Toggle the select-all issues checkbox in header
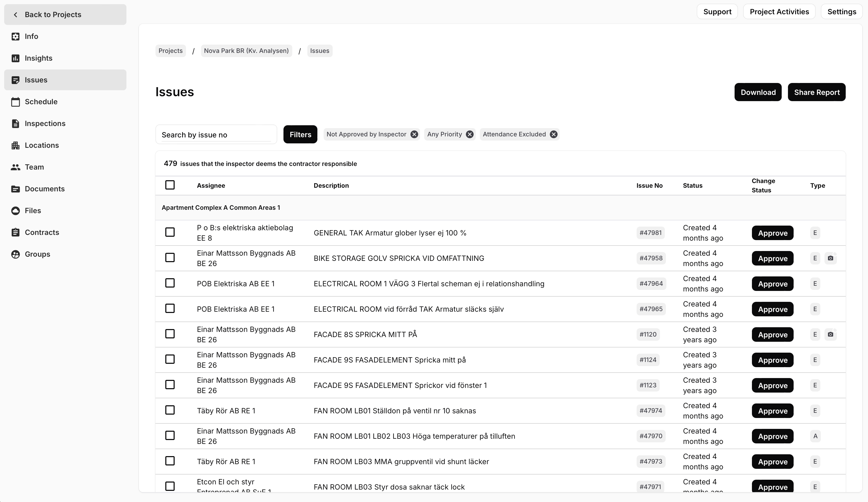868x502 pixels. pos(170,185)
